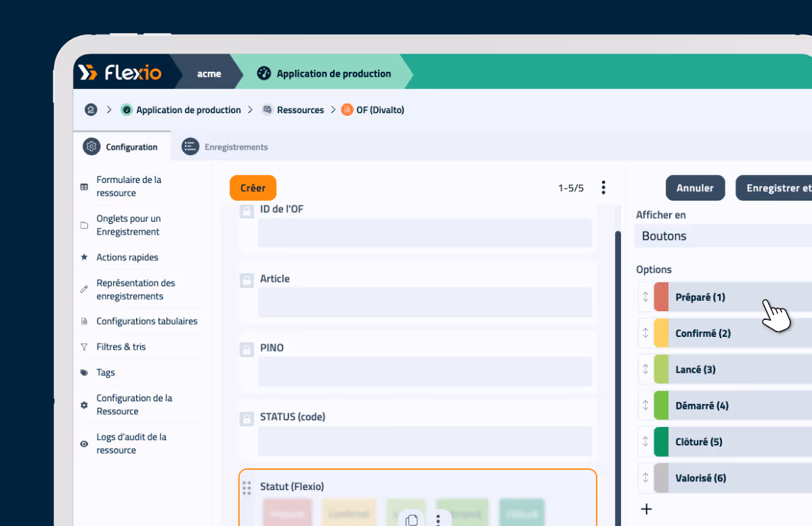Click the reorder arrows of Valorisé (6)
This screenshot has width=812, height=526.
point(645,478)
